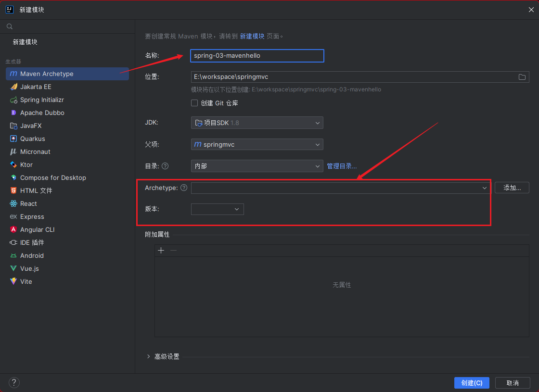Enable the 创建 Git 仓库 checkbox
539x392 pixels.
click(194, 103)
